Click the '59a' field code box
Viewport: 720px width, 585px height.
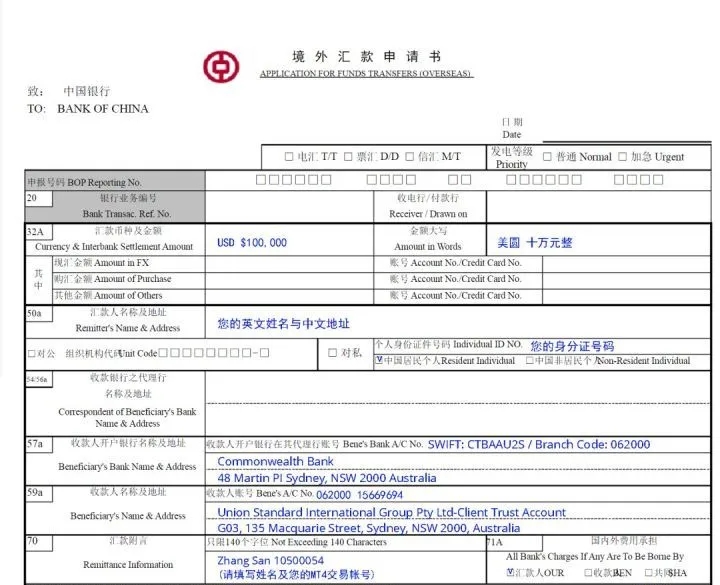39,493
